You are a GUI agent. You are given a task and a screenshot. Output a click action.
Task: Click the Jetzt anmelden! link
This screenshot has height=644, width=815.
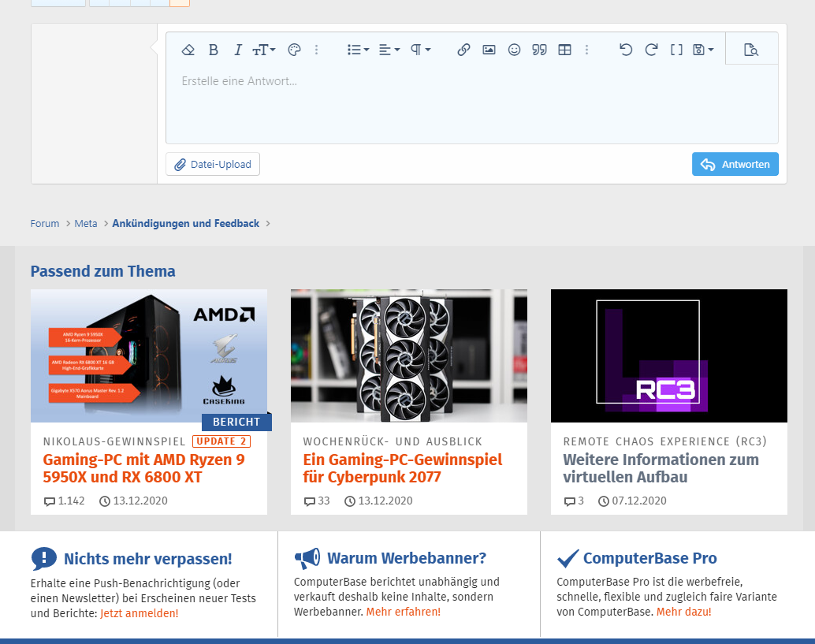click(x=140, y=613)
